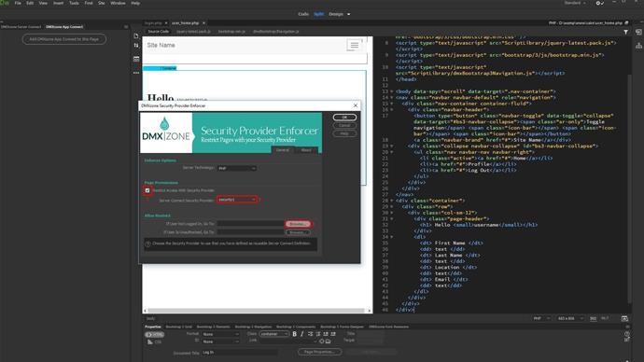Screen dimensions: 644x362
Task: Open the Edit menu
Action: click(x=30, y=3)
